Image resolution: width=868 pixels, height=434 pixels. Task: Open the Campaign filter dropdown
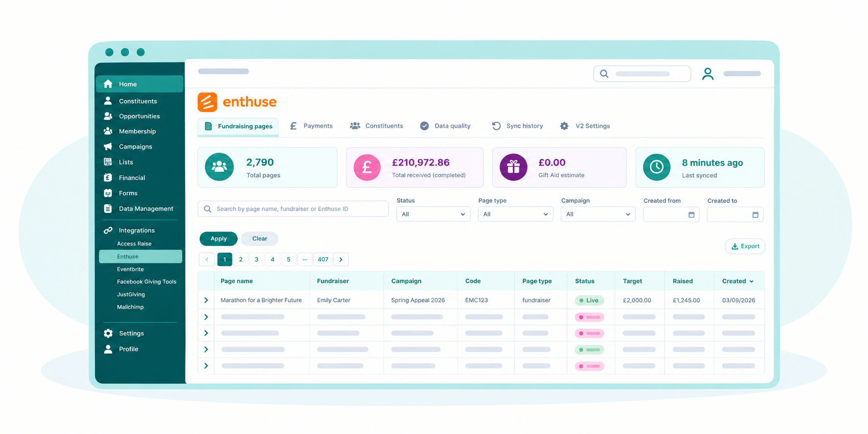[598, 214]
